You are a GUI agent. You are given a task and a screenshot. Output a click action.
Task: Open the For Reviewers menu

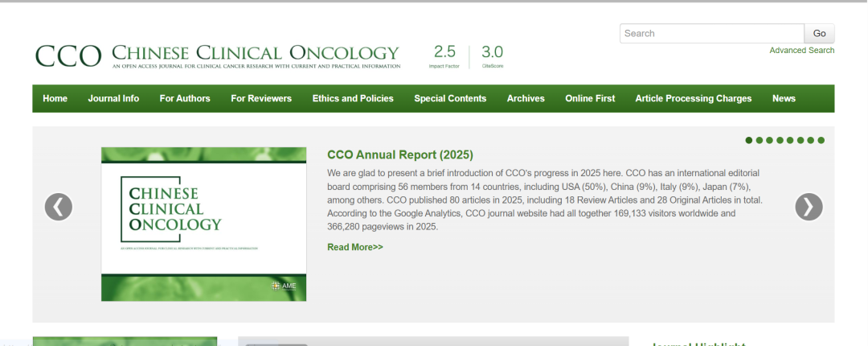pos(261,99)
